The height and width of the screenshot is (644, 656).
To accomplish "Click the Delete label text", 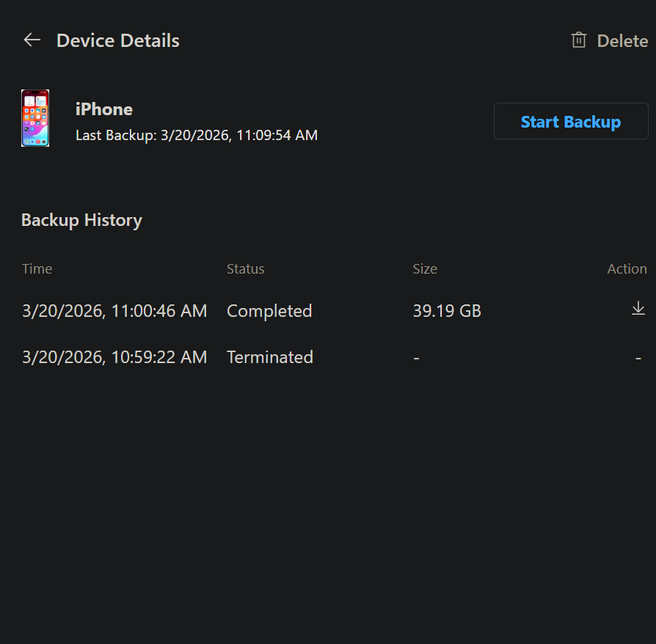I will [622, 41].
